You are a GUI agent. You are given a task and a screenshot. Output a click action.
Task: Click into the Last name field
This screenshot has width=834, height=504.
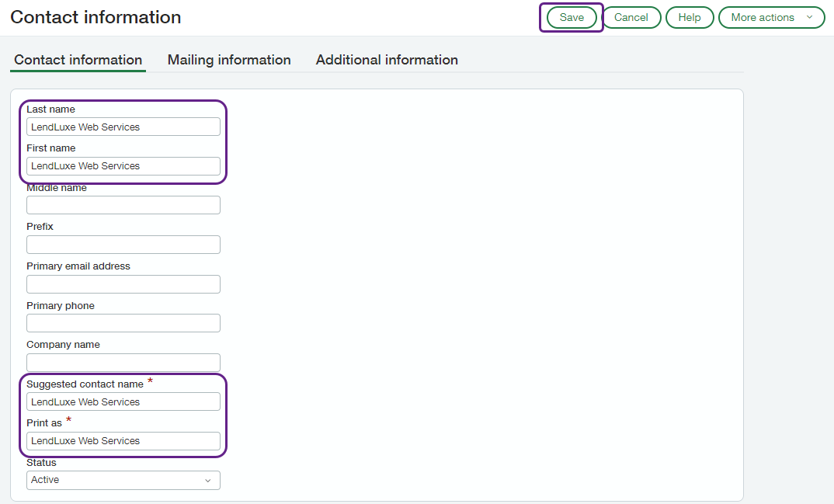tap(123, 127)
